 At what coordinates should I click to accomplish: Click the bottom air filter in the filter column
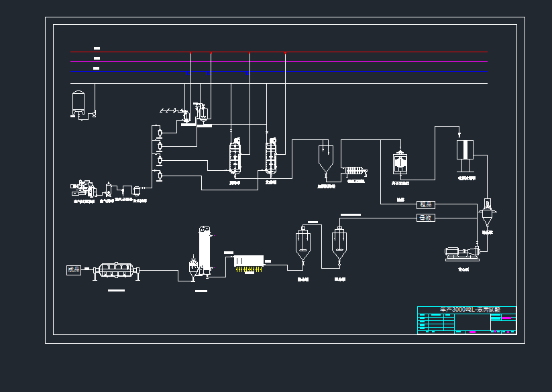tap(160, 176)
